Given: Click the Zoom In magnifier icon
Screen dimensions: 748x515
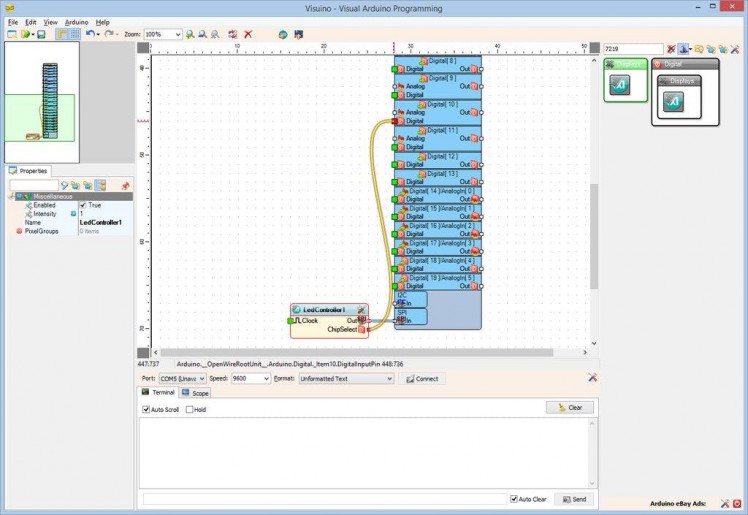Looking at the screenshot, I should pos(190,34).
